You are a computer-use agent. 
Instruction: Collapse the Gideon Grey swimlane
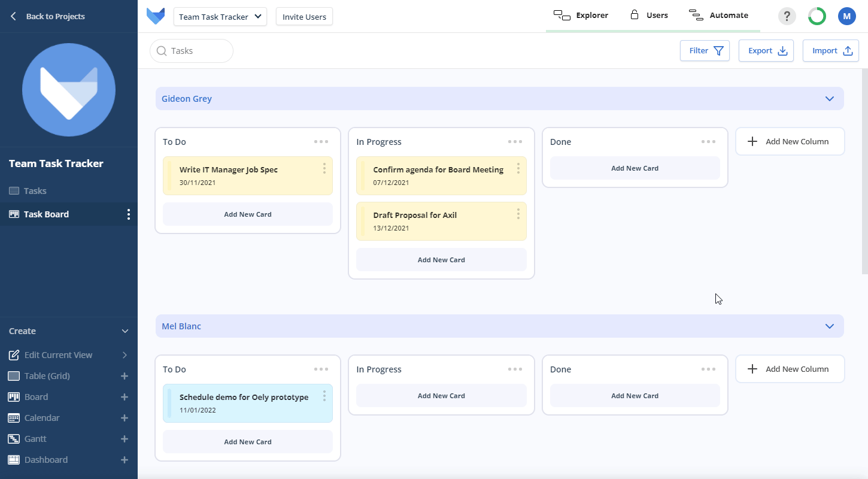pyautogui.click(x=829, y=99)
